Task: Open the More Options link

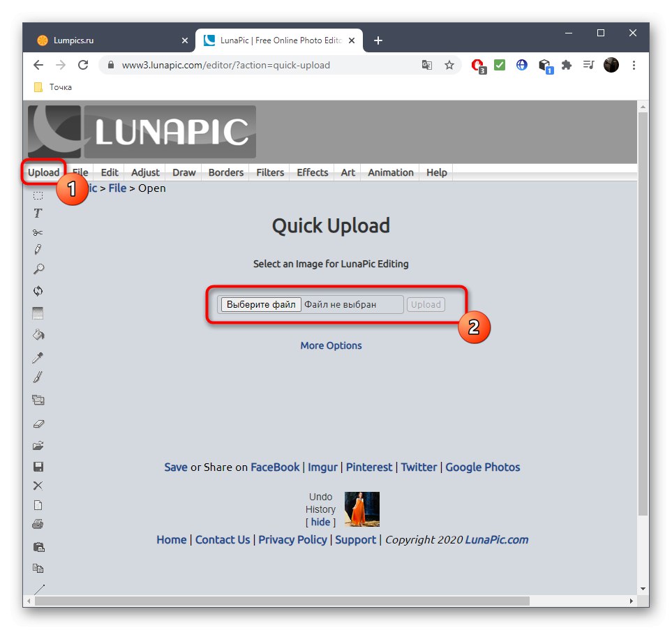Action: point(331,345)
